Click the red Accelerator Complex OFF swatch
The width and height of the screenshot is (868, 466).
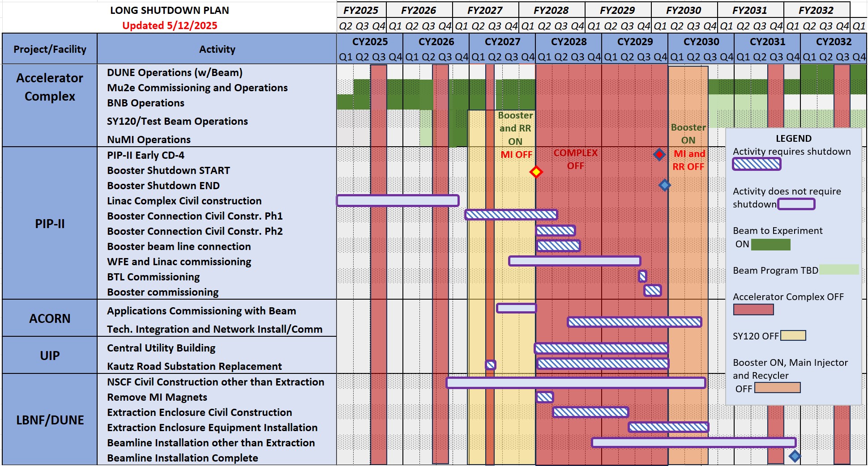coord(753,309)
